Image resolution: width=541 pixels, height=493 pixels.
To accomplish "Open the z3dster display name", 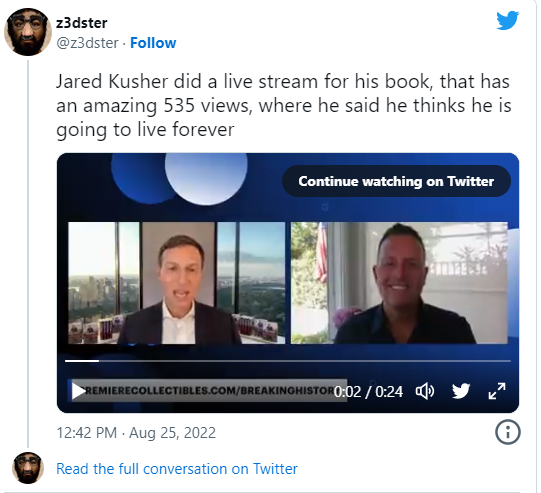I will click(x=81, y=23).
